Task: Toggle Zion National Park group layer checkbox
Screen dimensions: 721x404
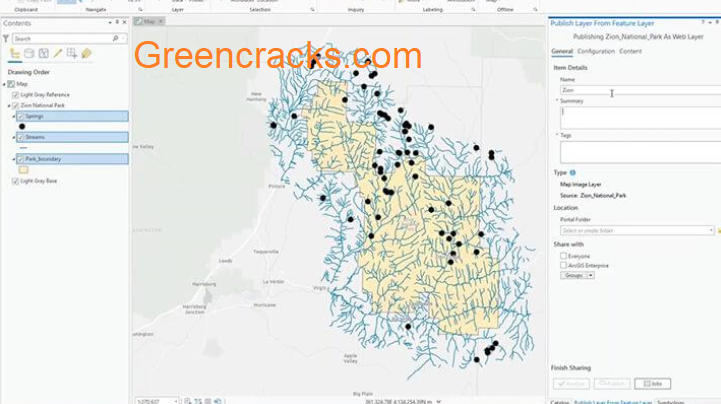Action: [15, 105]
